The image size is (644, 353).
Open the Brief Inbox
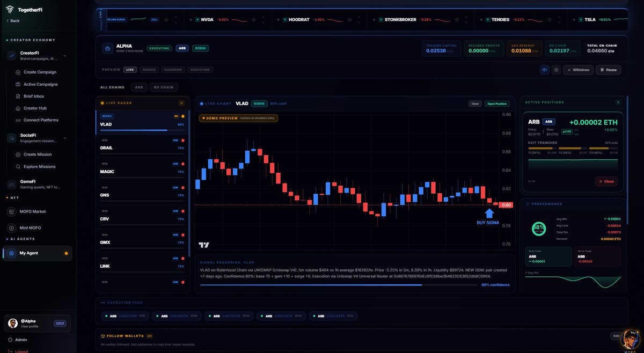[30, 96]
